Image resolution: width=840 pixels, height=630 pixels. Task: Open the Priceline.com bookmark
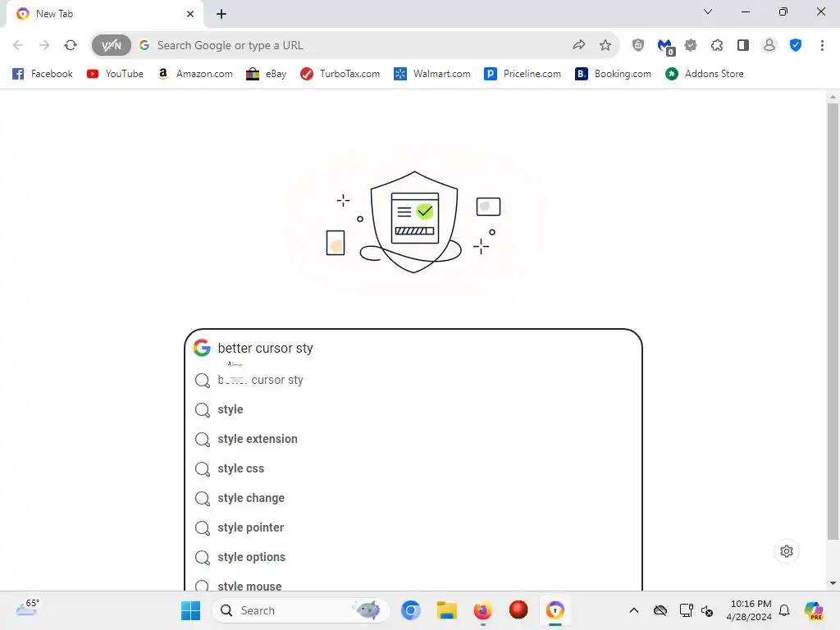pyautogui.click(x=523, y=74)
